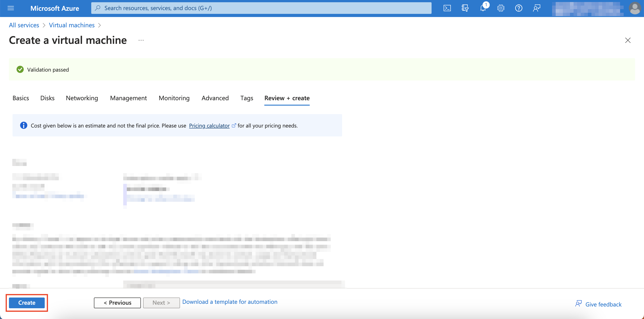Open the account avatar menu
Image resolution: width=644 pixels, height=319 pixels.
[x=635, y=8]
